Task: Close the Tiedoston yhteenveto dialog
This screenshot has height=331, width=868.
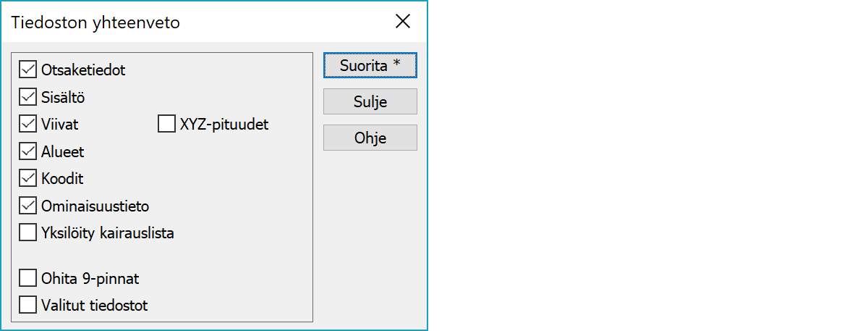Action: (403, 22)
